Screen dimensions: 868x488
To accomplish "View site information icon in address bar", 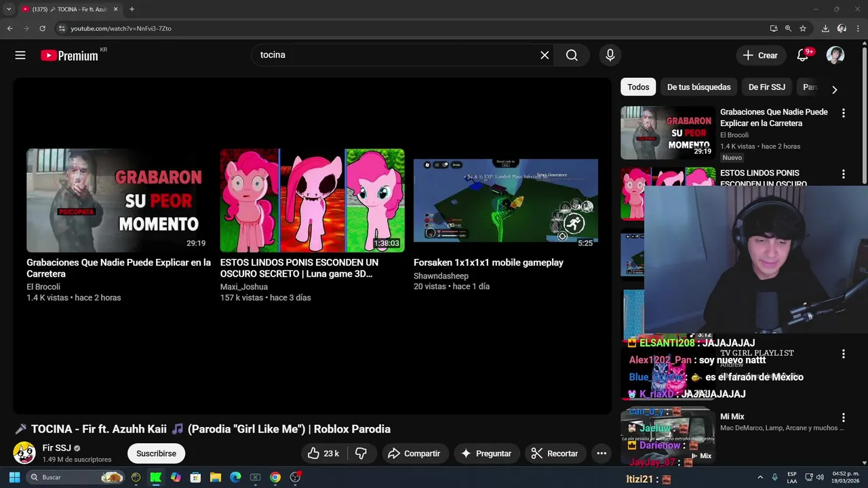I will [62, 28].
